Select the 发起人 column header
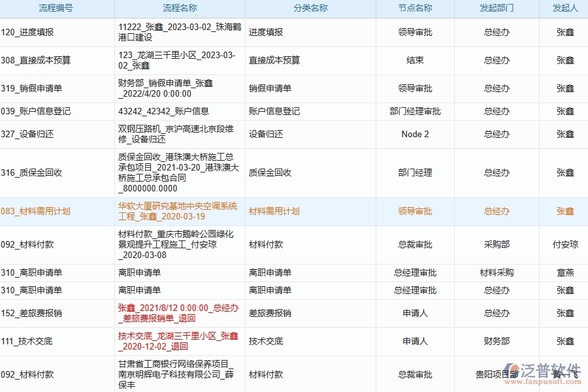588x392 pixels. click(x=563, y=8)
